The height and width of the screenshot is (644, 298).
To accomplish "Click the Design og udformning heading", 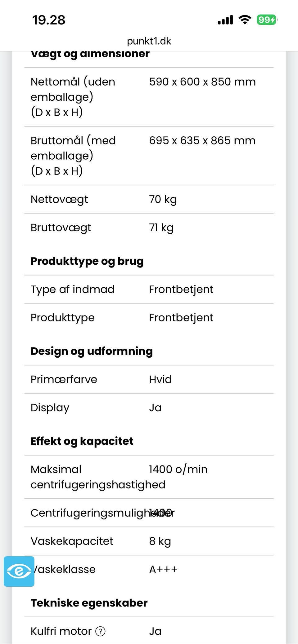I will click(x=92, y=351).
